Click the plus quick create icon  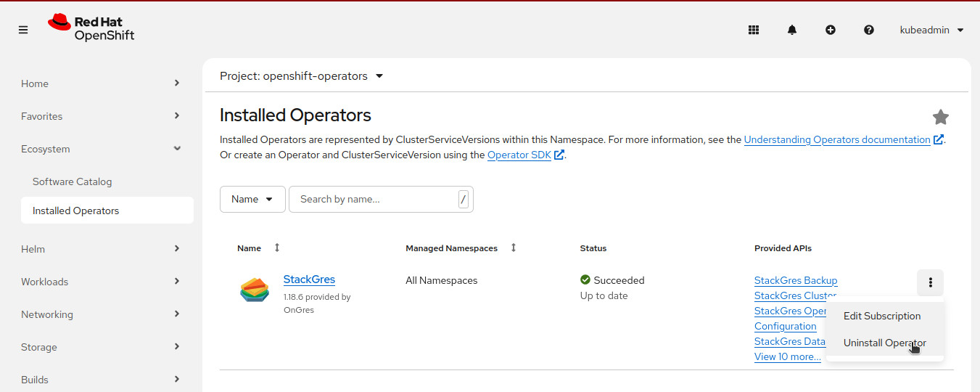click(x=831, y=30)
